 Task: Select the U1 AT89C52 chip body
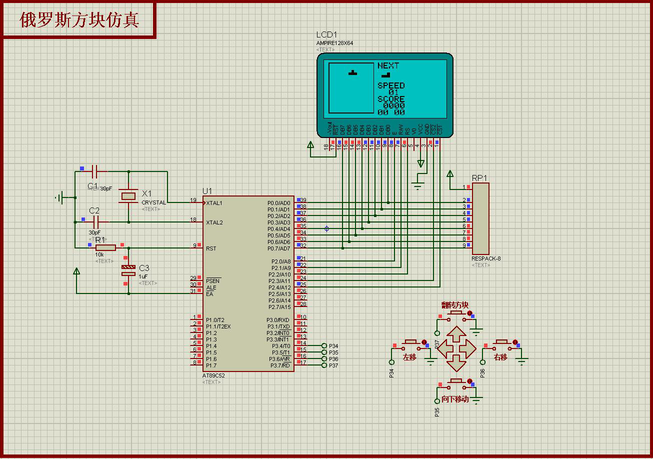coord(248,283)
